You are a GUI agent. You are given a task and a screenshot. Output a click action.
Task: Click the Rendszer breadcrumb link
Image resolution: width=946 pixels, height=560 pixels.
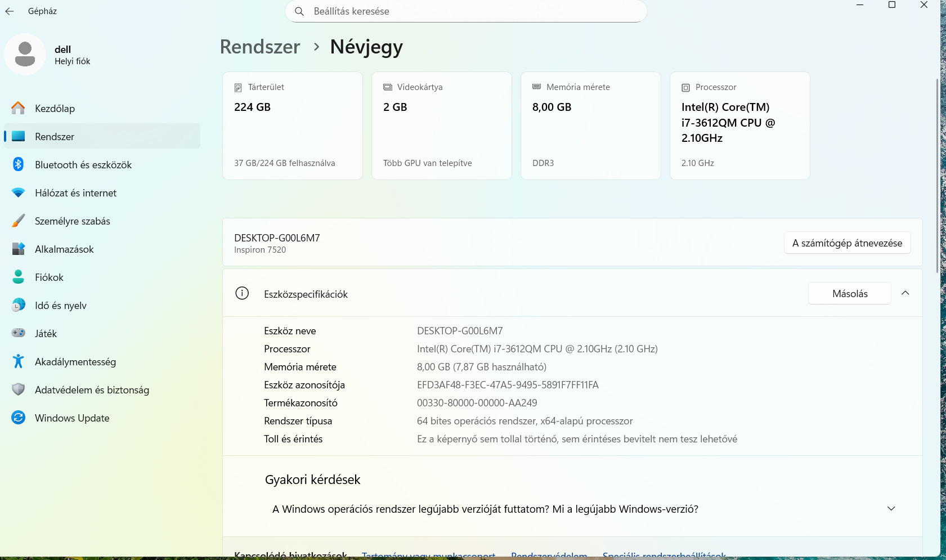click(x=260, y=47)
